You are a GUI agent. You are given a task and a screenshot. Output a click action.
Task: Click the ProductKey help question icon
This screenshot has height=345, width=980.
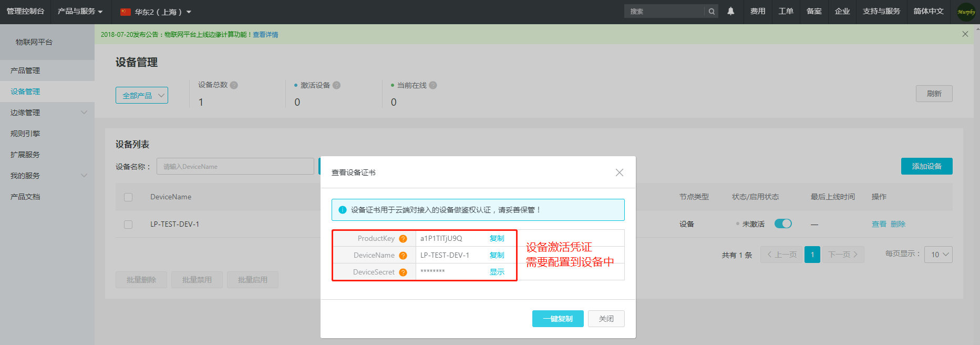pos(403,239)
